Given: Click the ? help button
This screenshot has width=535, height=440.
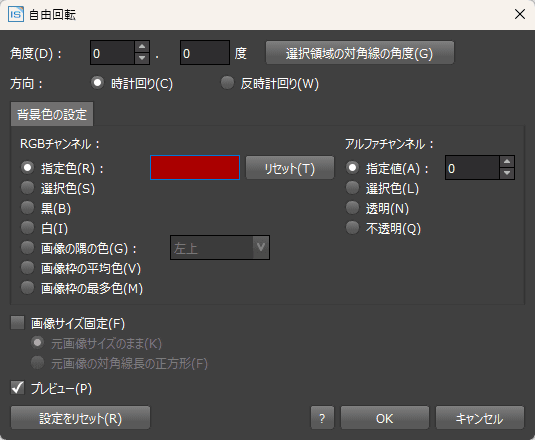Looking at the screenshot, I should pos(322,417).
